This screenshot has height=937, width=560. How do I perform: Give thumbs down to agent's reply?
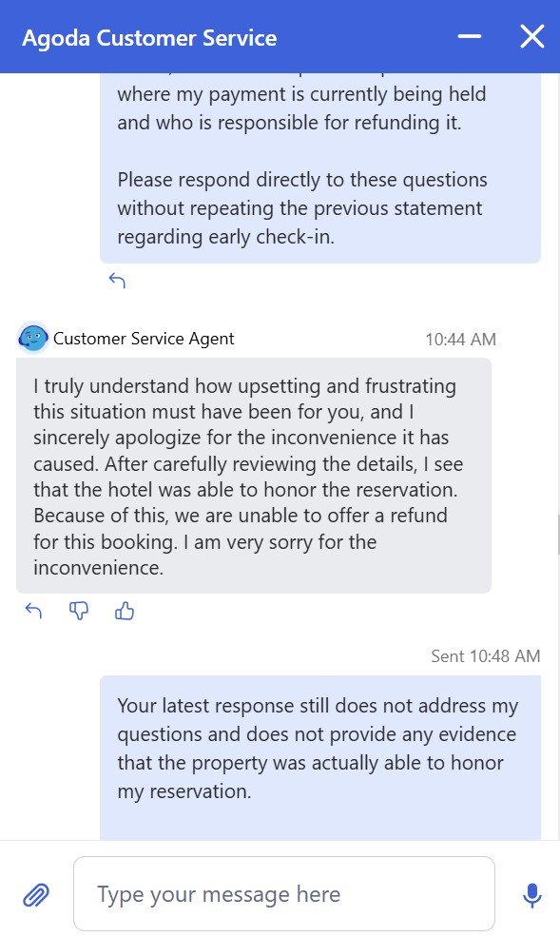coord(79,611)
